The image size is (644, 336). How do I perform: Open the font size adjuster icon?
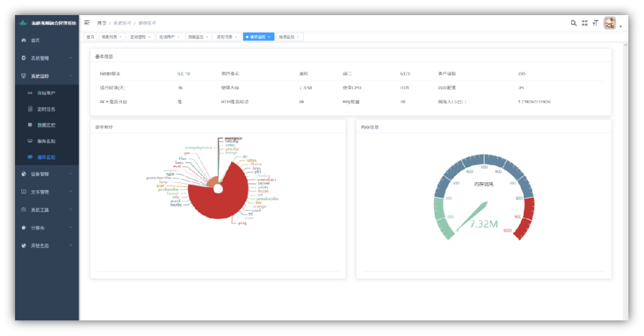(595, 23)
